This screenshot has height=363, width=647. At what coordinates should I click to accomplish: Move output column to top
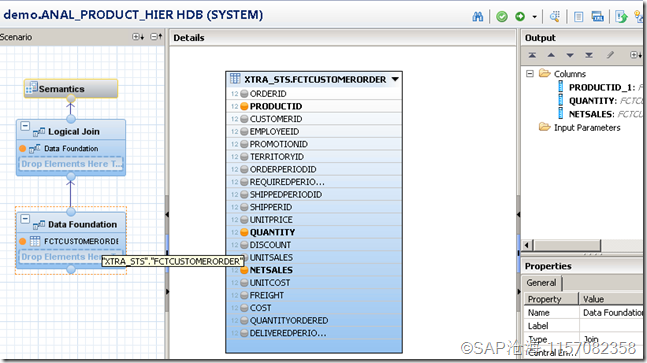[x=532, y=55]
